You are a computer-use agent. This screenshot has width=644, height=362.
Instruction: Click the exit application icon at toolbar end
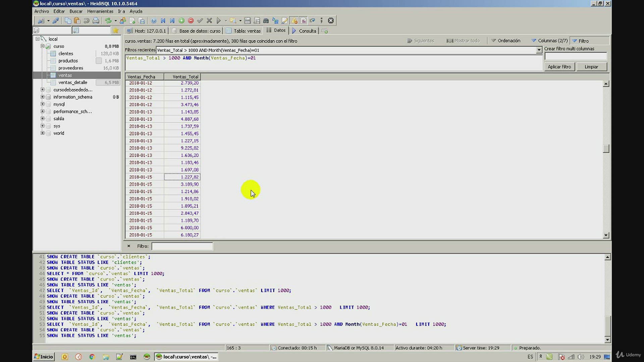pyautogui.click(x=331, y=20)
